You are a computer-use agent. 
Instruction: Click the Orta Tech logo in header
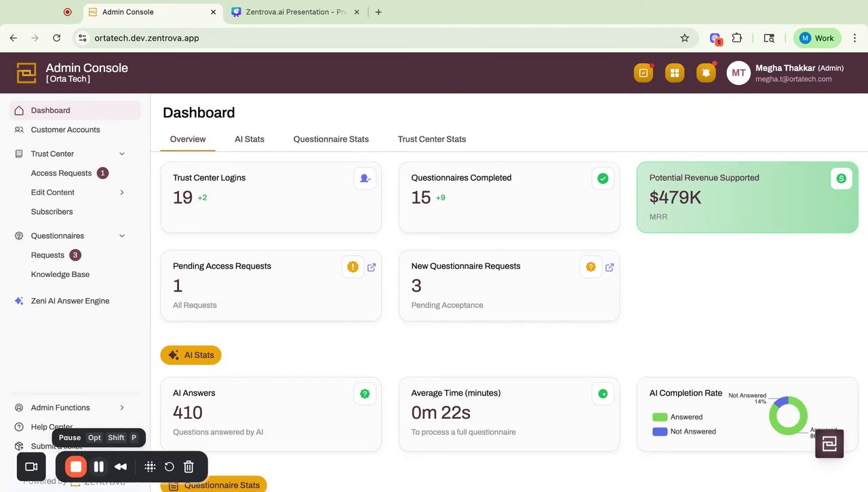26,73
